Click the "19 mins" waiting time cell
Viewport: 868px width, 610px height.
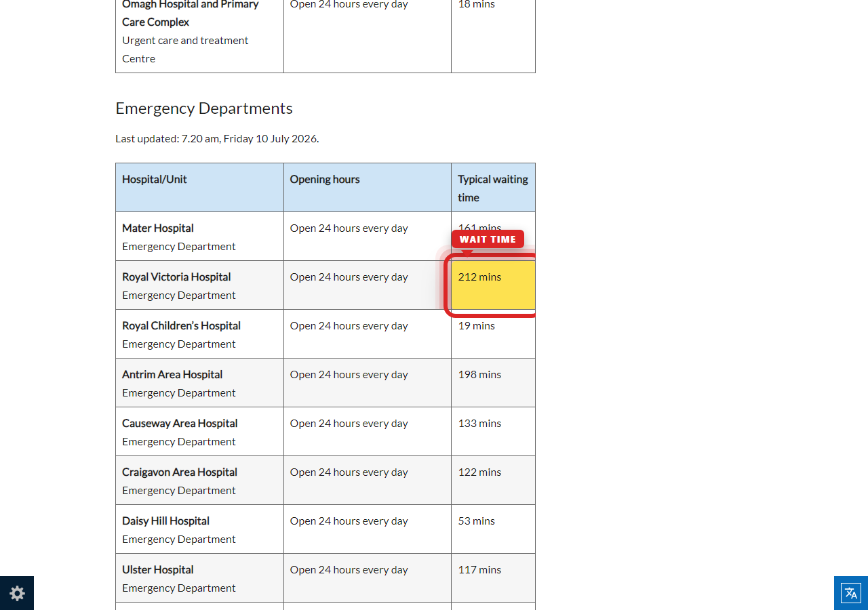(x=493, y=334)
